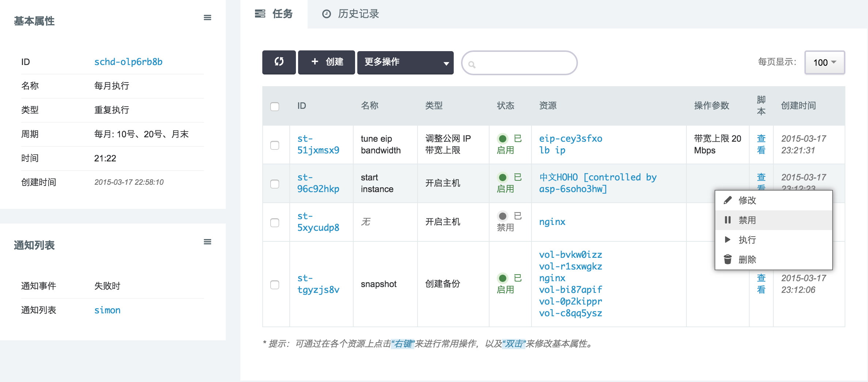This screenshot has height=382, width=868.
Task: Click the pencil icon for 修改
Action: [727, 200]
